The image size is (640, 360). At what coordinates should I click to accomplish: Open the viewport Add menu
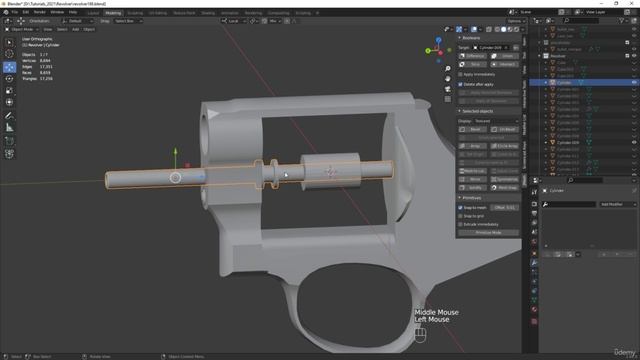pyautogui.click(x=76, y=29)
